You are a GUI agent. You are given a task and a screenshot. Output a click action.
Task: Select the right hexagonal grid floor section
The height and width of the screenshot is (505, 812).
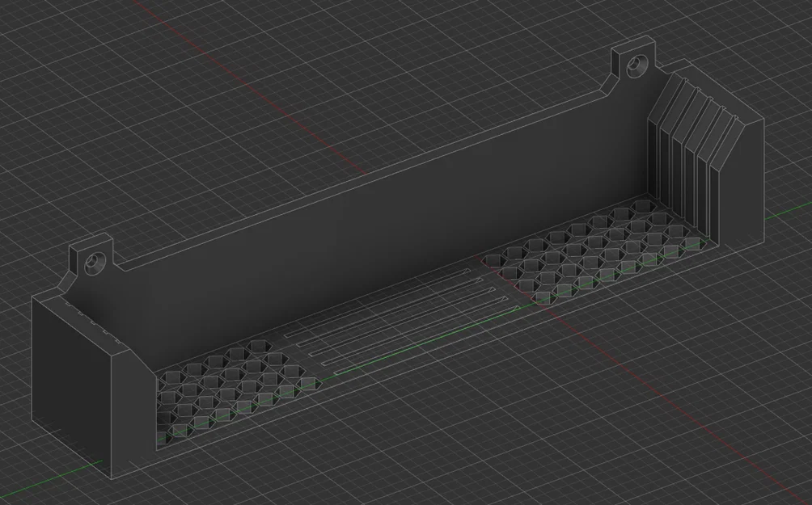click(x=593, y=251)
